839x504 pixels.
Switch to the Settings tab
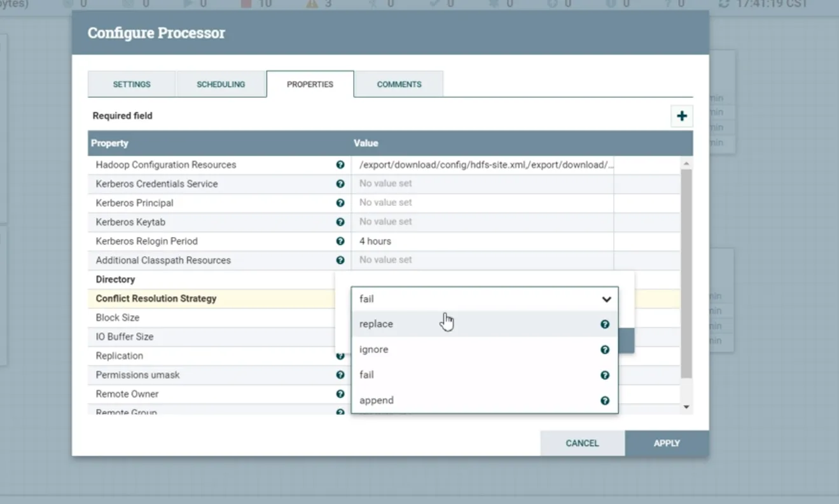132,85
